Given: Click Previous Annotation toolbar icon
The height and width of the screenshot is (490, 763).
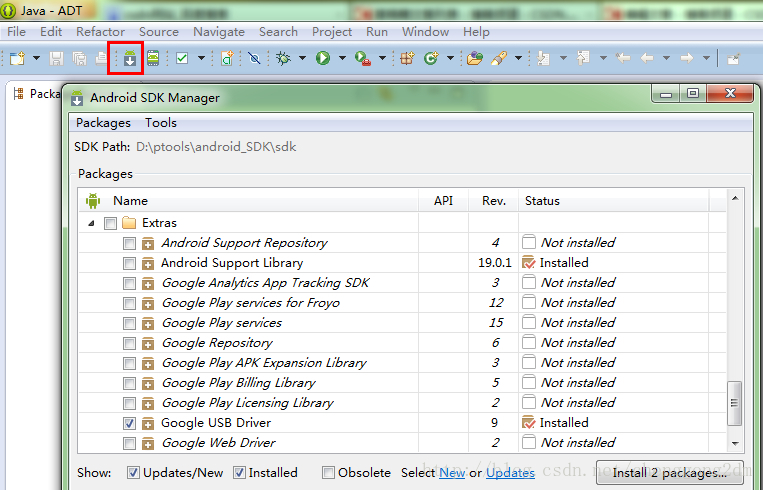Looking at the screenshot, I should tap(583, 58).
